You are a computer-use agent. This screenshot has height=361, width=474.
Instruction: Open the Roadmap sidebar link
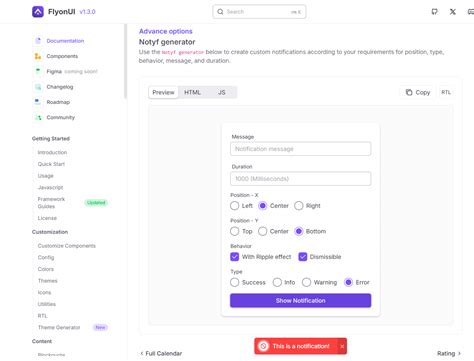pos(58,102)
